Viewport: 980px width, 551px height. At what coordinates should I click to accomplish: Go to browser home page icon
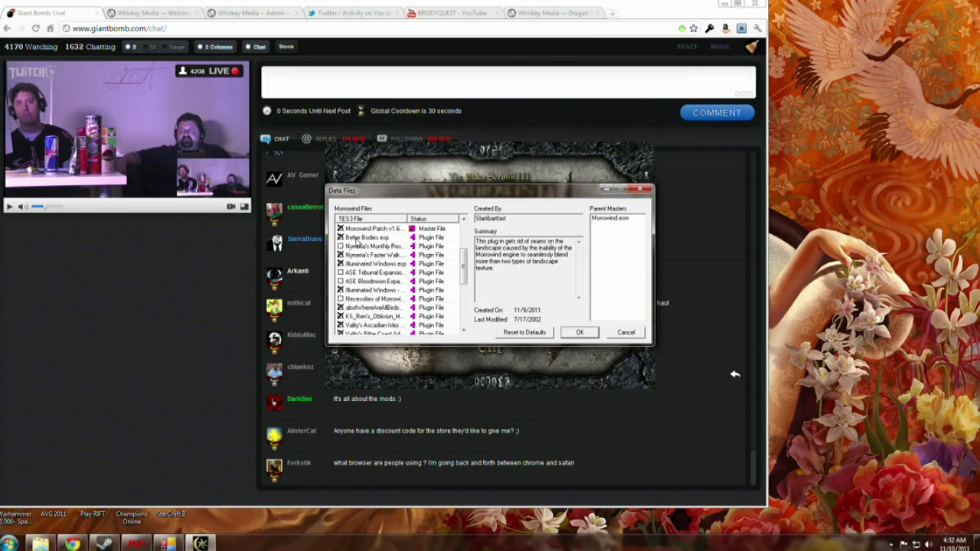point(51,28)
